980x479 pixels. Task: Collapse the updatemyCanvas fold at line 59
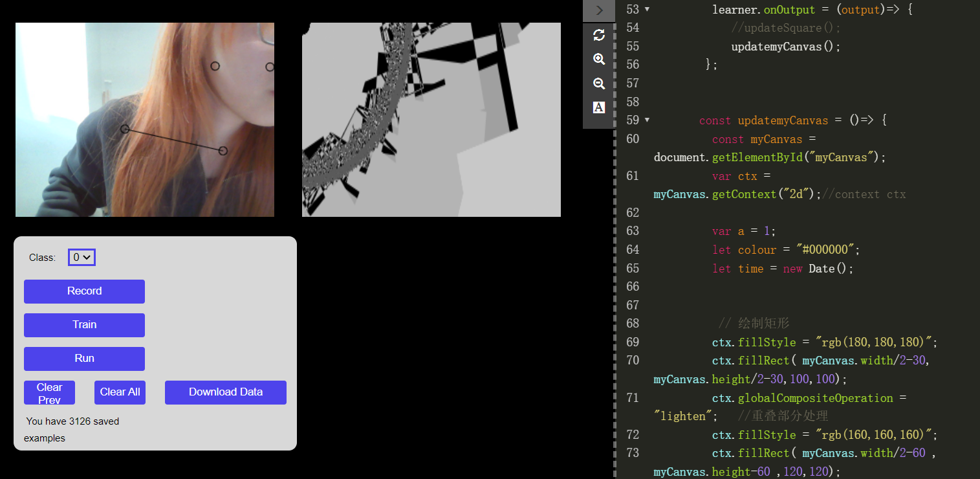point(646,120)
